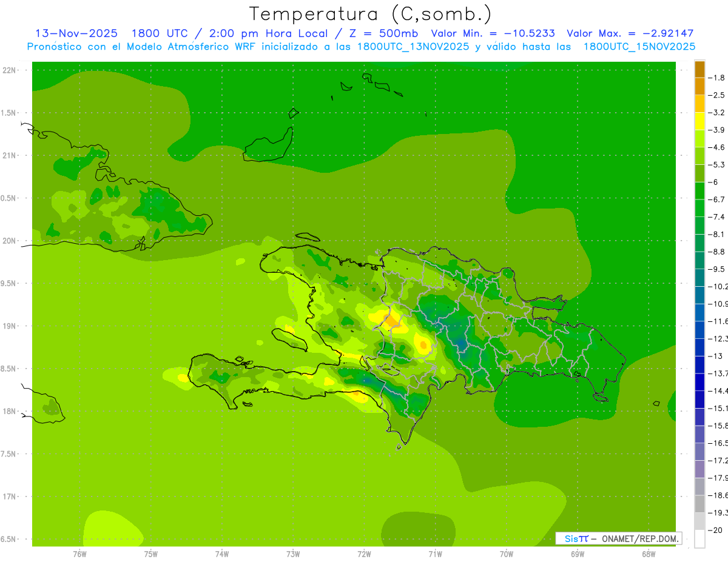Click the colorbar label "-1.8"

click(x=716, y=78)
